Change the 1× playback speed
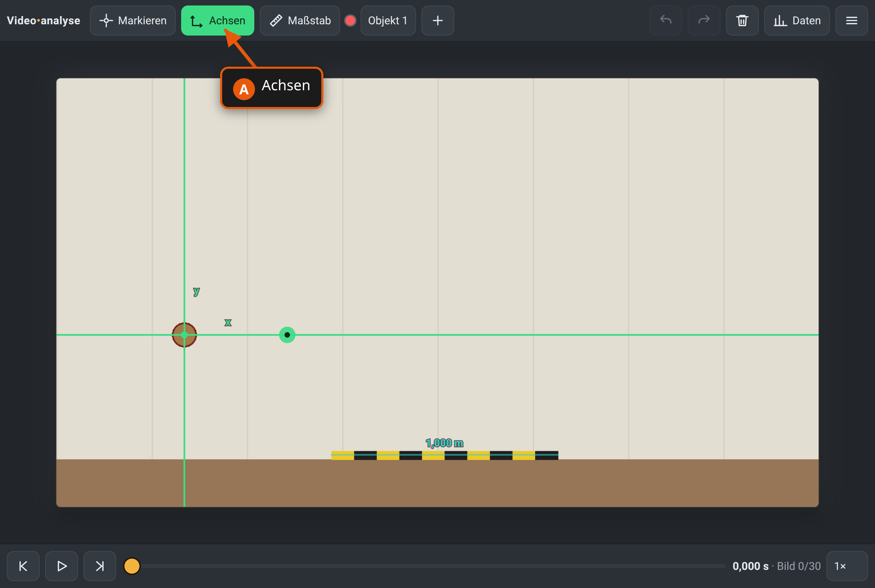 [x=847, y=566]
